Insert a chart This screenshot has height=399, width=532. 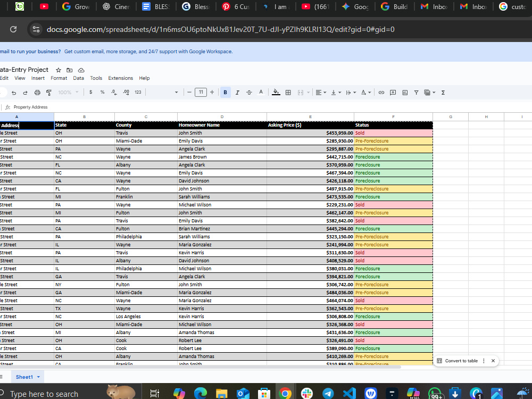[x=405, y=92]
